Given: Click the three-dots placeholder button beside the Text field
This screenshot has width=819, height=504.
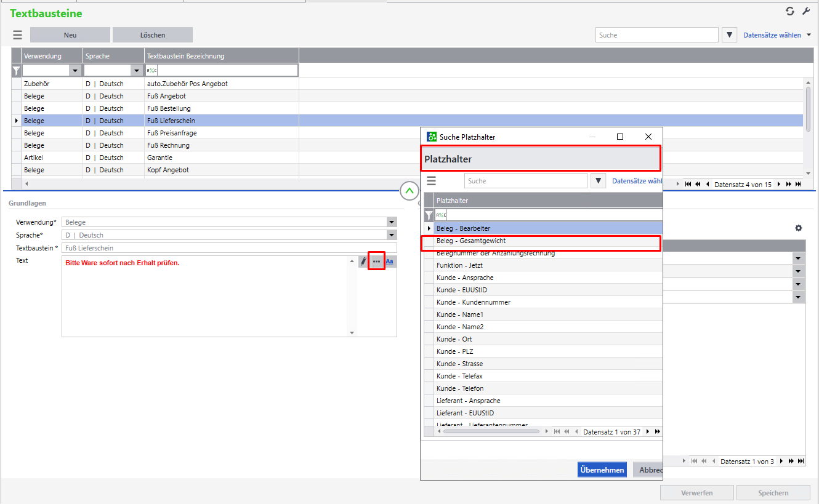Looking at the screenshot, I should pyautogui.click(x=376, y=262).
